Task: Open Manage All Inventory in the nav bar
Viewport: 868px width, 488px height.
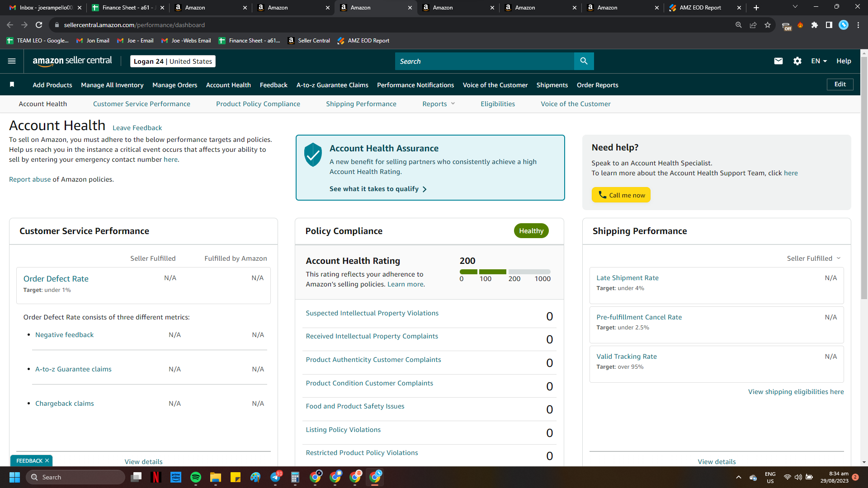Action: 112,85
